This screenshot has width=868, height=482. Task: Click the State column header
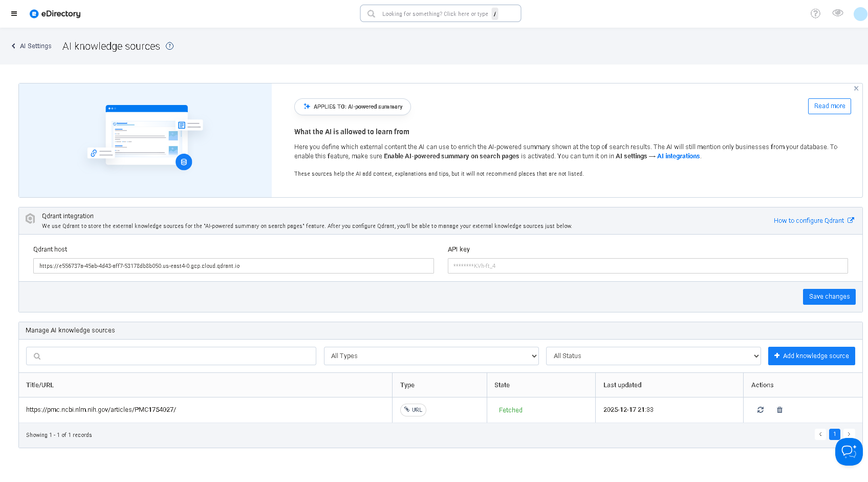[502, 385]
